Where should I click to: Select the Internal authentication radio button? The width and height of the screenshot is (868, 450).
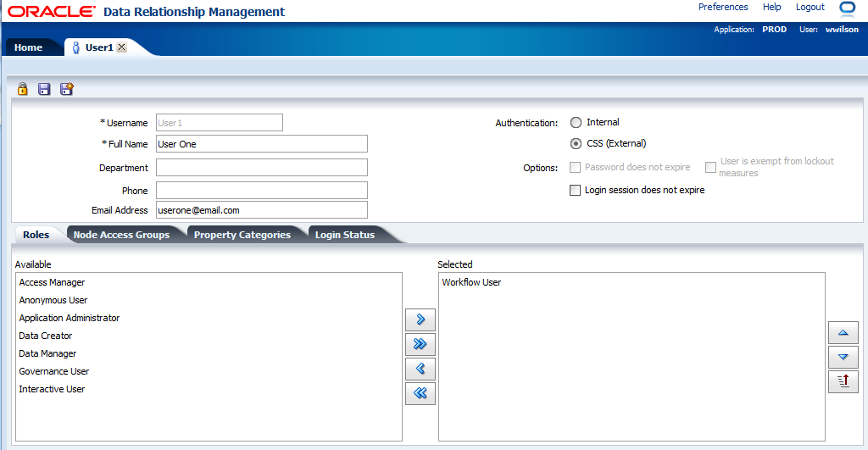coord(576,122)
